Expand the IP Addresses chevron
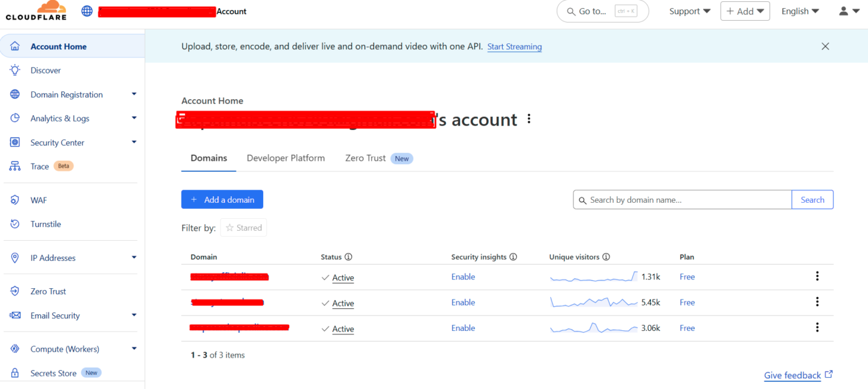The image size is (868, 389). 134,258
